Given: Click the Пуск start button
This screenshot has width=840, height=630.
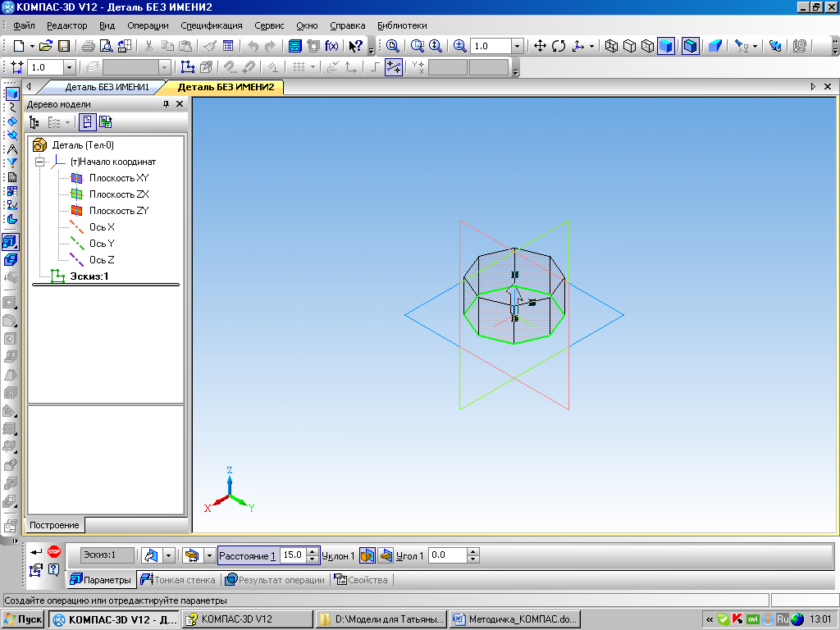Looking at the screenshot, I should click(23, 619).
